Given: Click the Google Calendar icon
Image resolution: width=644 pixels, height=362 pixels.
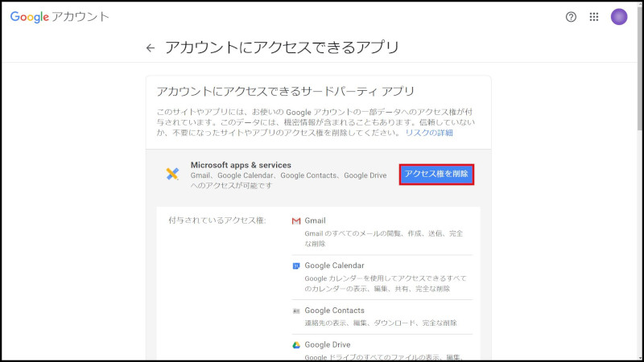Looking at the screenshot, I should [x=296, y=265].
